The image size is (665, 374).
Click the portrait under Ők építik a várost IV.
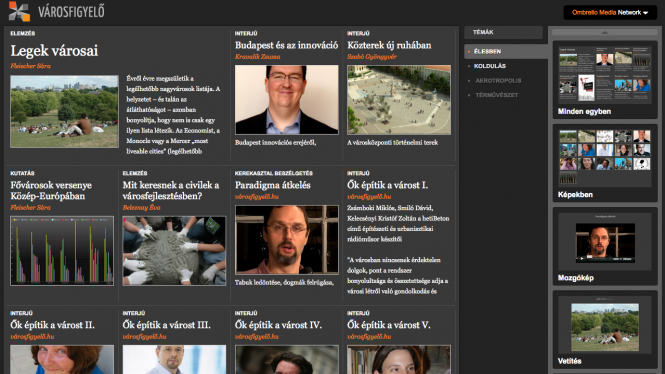(287, 360)
